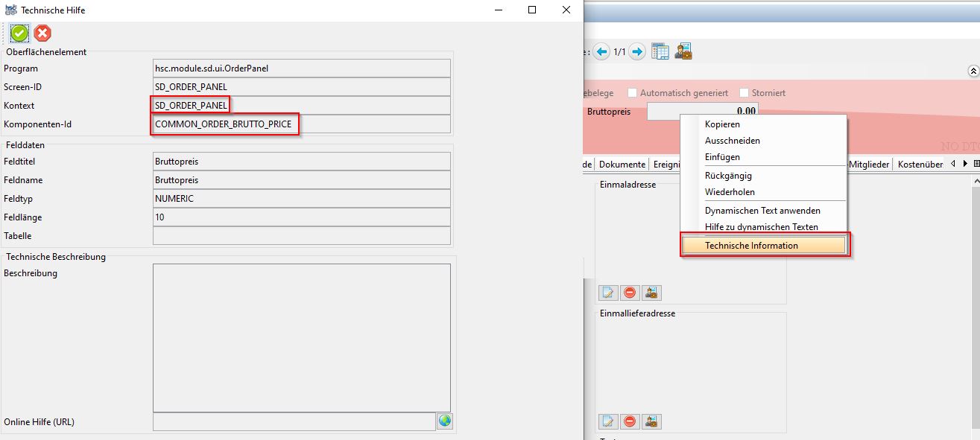Viewport: 980px width, 440px height.
Task: Toggle the Automatisch generiert checkbox
Action: 632,93
